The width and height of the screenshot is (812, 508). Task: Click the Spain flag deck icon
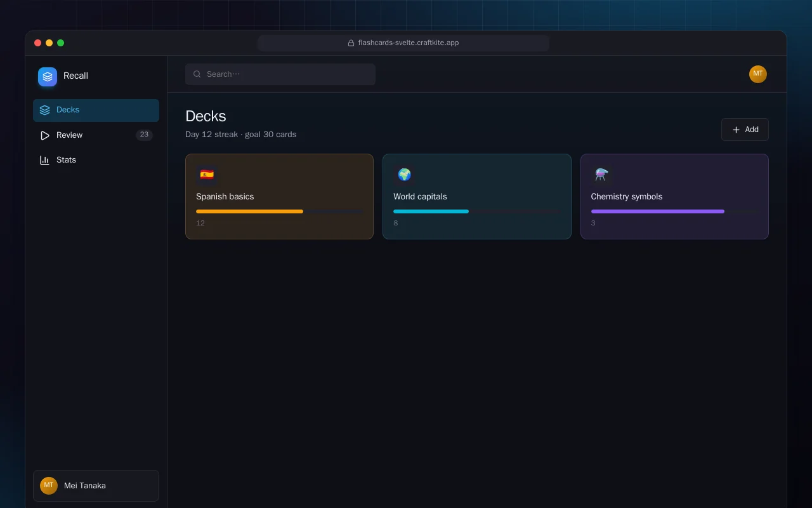(x=207, y=175)
